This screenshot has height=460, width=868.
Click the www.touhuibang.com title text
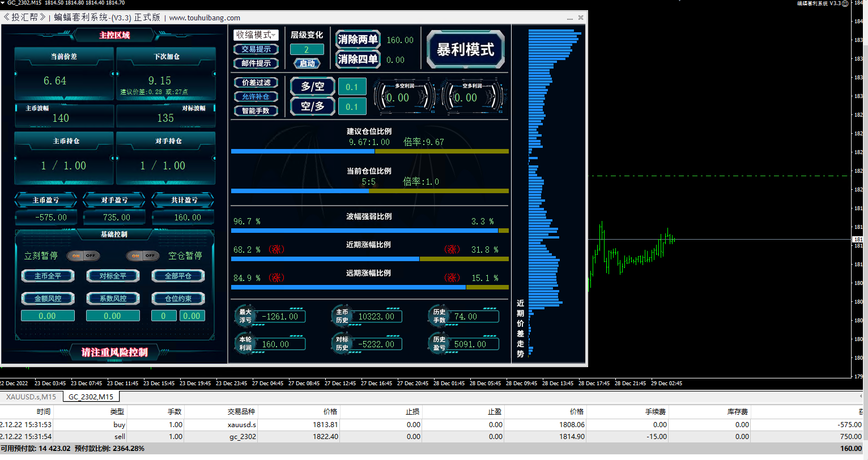(205, 18)
